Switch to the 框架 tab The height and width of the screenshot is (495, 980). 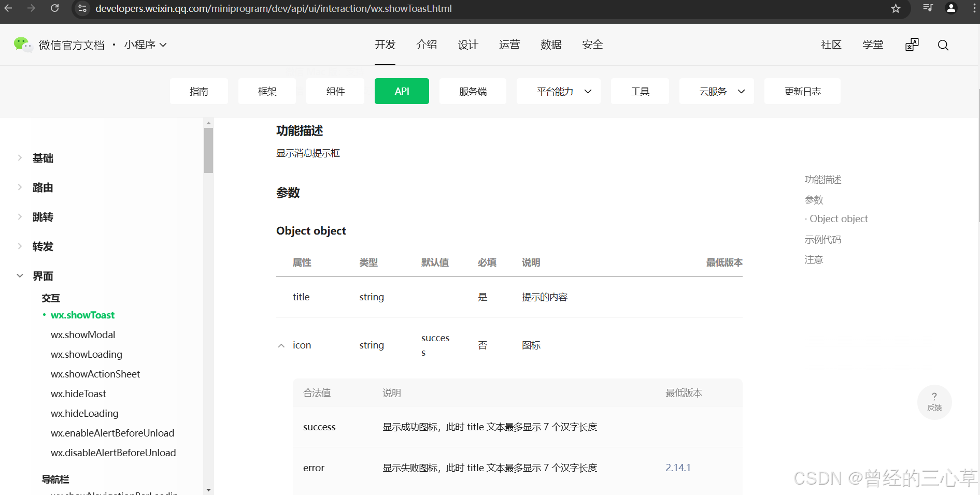coord(267,91)
